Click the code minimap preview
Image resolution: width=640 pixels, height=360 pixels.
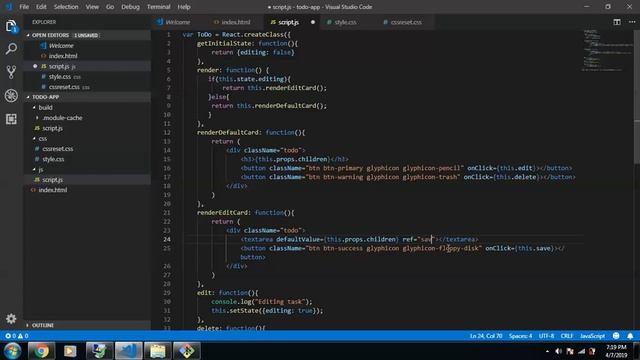coord(606,51)
